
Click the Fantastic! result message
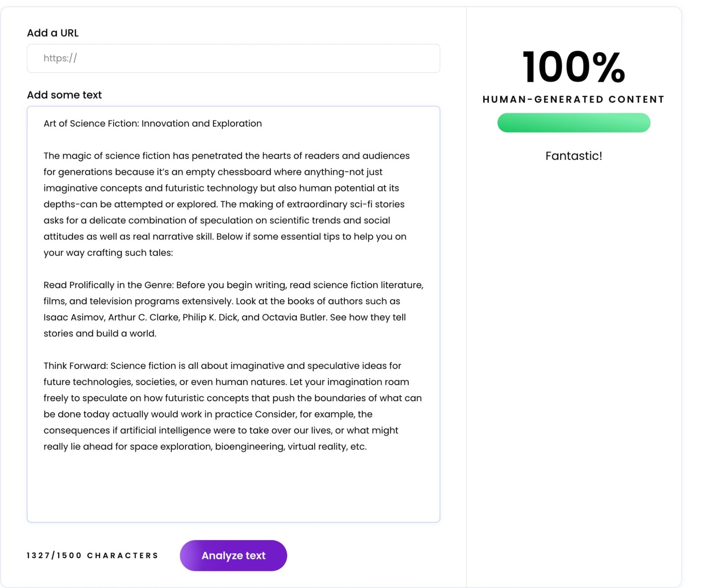click(x=574, y=156)
